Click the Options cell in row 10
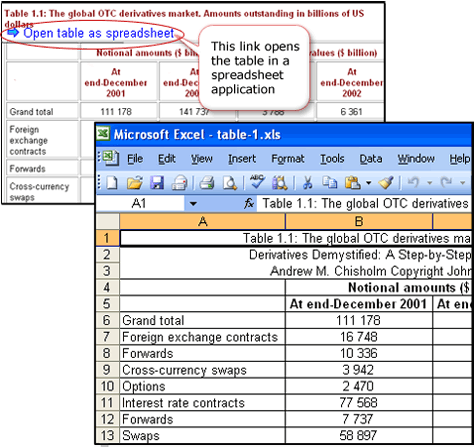The image size is (475, 448). point(202,386)
